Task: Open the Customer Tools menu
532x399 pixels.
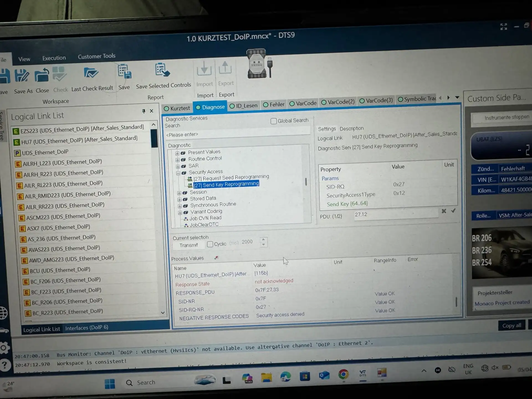Action: coord(96,56)
